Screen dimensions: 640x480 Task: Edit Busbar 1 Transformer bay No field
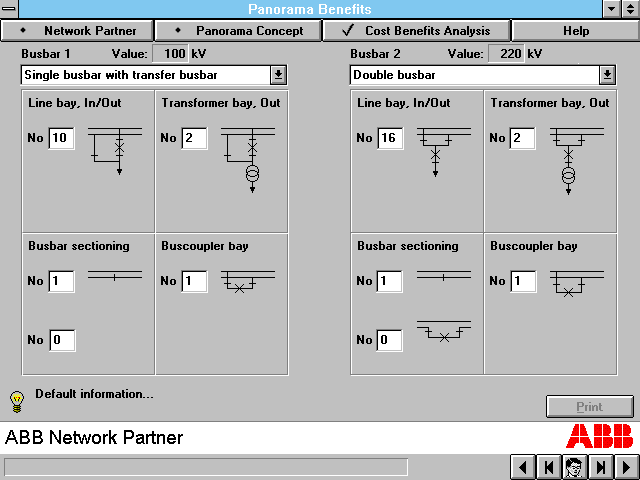tap(194, 138)
